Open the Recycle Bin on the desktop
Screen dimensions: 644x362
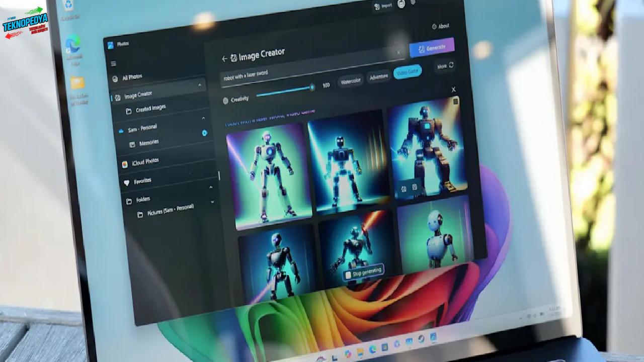pyautogui.click(x=67, y=6)
